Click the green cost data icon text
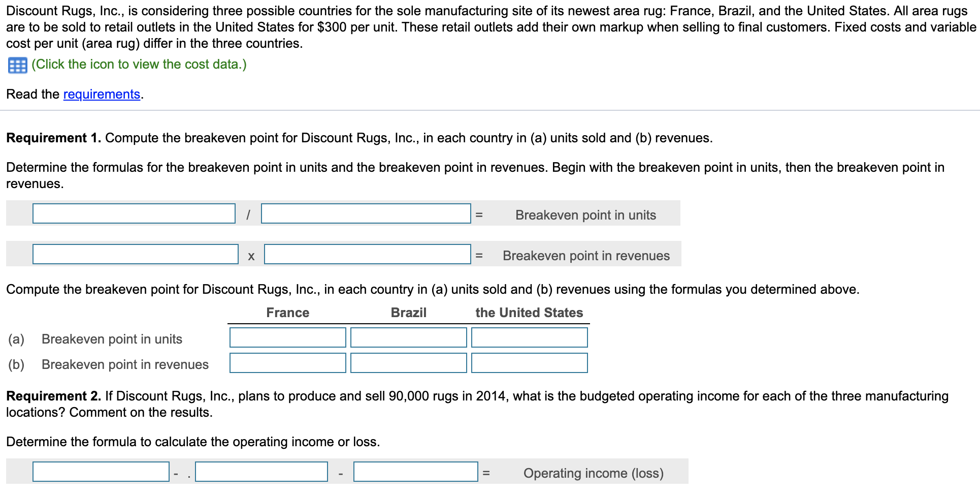 pyautogui.click(x=138, y=64)
